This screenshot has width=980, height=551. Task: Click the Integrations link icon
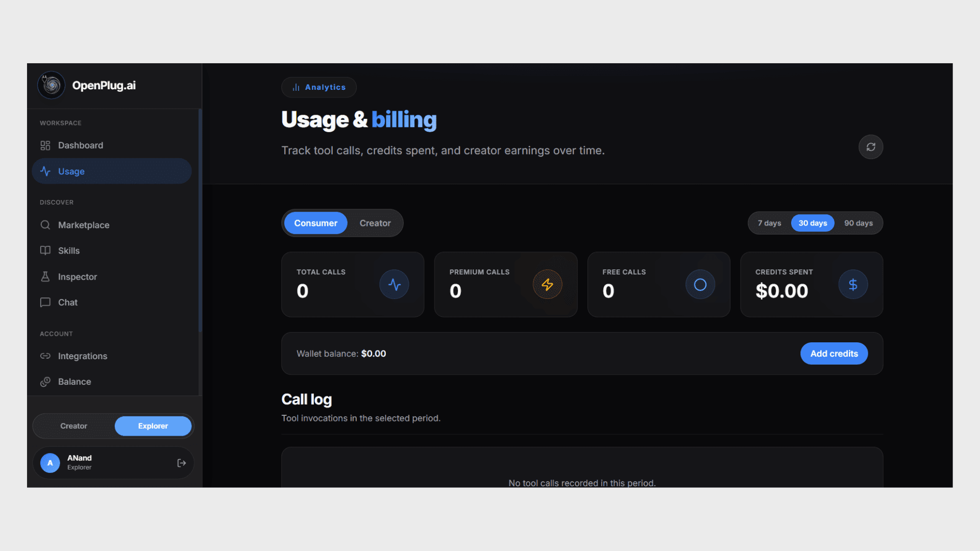[45, 356]
